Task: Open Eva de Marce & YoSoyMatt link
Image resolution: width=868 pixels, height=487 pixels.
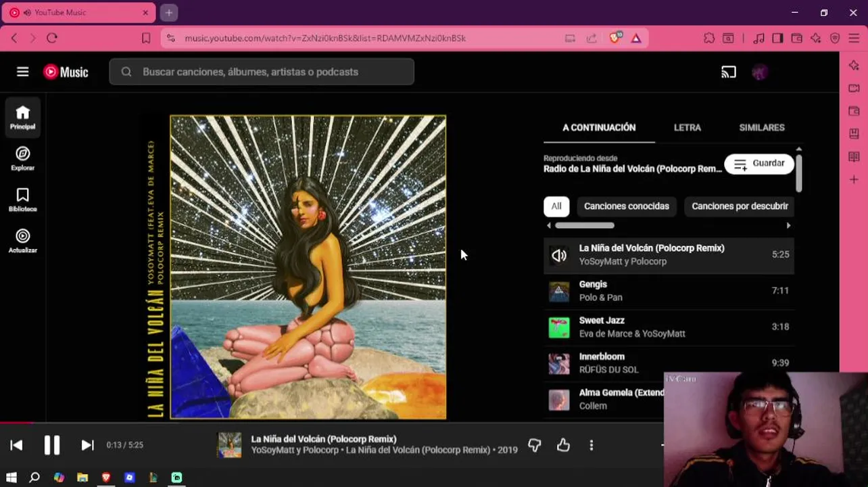Action: (632, 333)
